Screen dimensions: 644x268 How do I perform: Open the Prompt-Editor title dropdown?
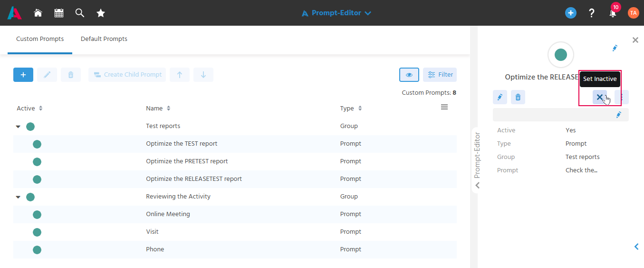[336, 13]
